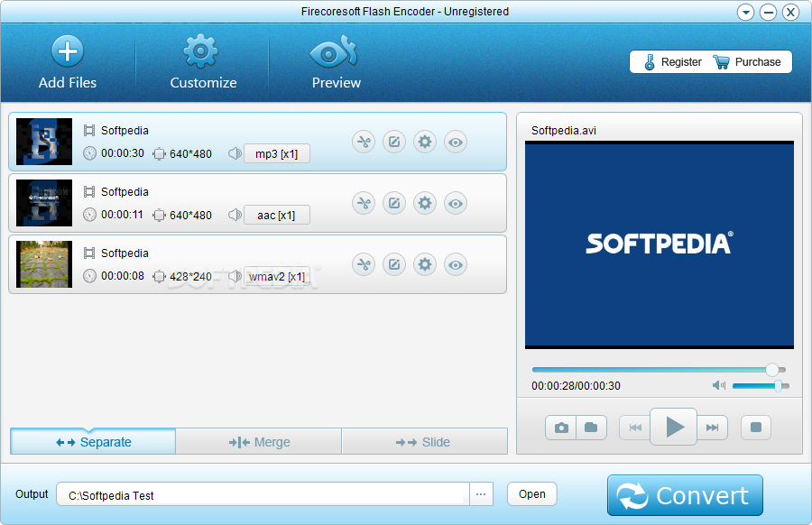Select thumbnail of the 00:00:11 clip
Viewport: 812px width, 525px height.
[x=44, y=203]
